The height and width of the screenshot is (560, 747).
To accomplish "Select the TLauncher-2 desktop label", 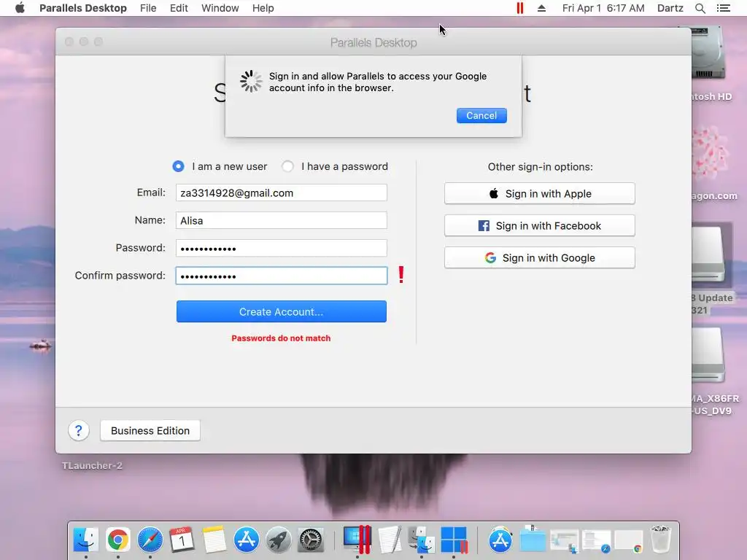I will [x=92, y=466].
